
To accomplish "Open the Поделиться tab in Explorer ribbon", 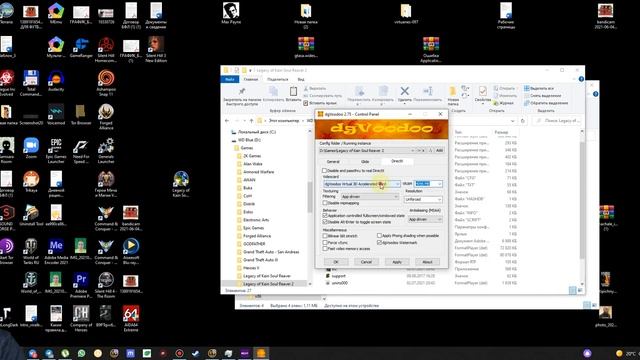I will [x=278, y=79].
